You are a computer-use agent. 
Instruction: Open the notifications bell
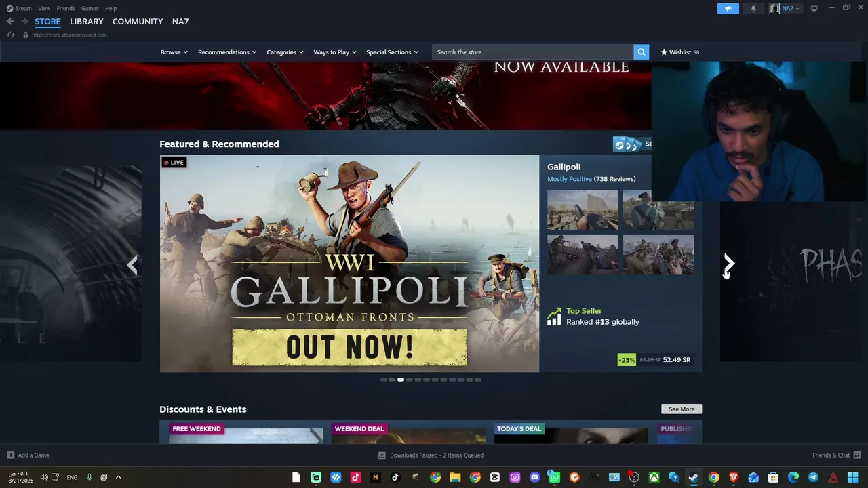point(753,9)
